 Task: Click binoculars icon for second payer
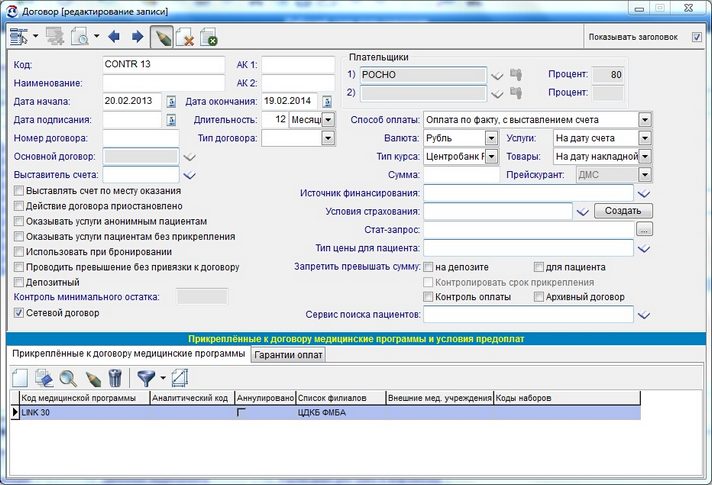[515, 93]
